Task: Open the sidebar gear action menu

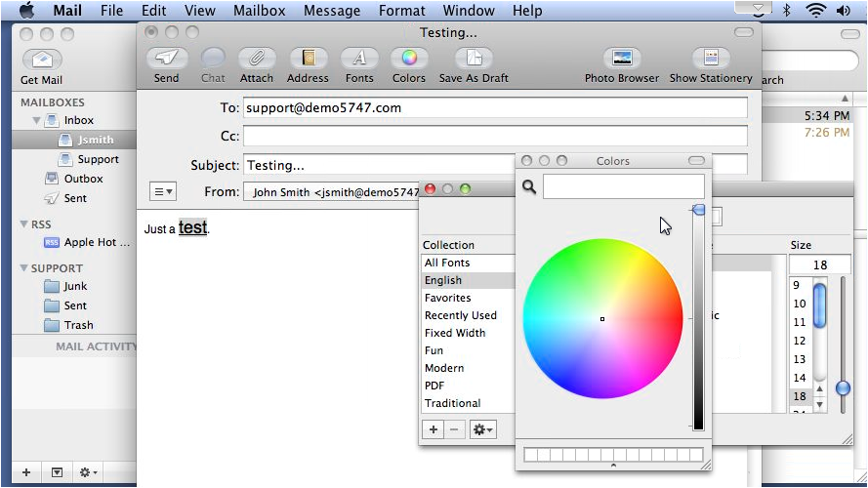Action: pos(88,472)
